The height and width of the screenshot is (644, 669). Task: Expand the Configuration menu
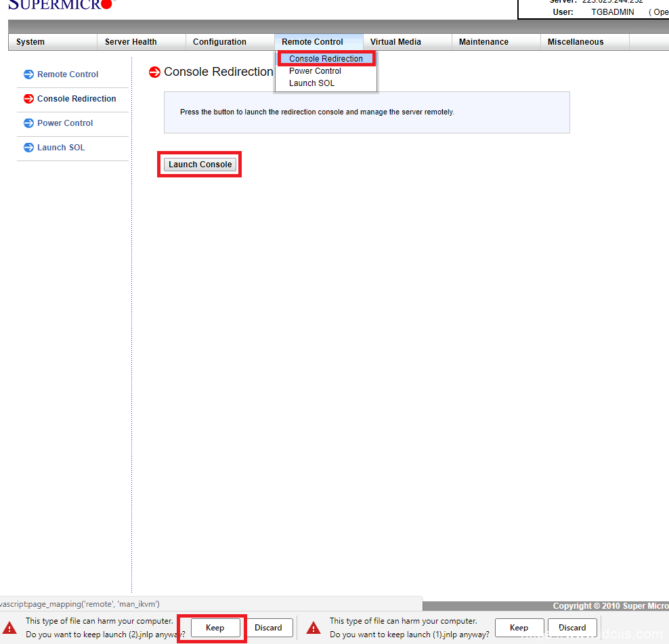(x=219, y=42)
